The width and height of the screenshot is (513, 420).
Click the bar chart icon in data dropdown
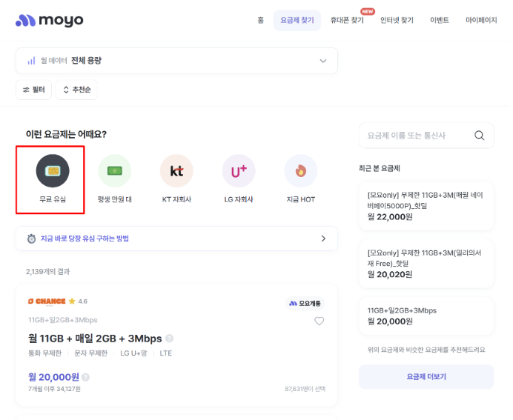[31, 61]
